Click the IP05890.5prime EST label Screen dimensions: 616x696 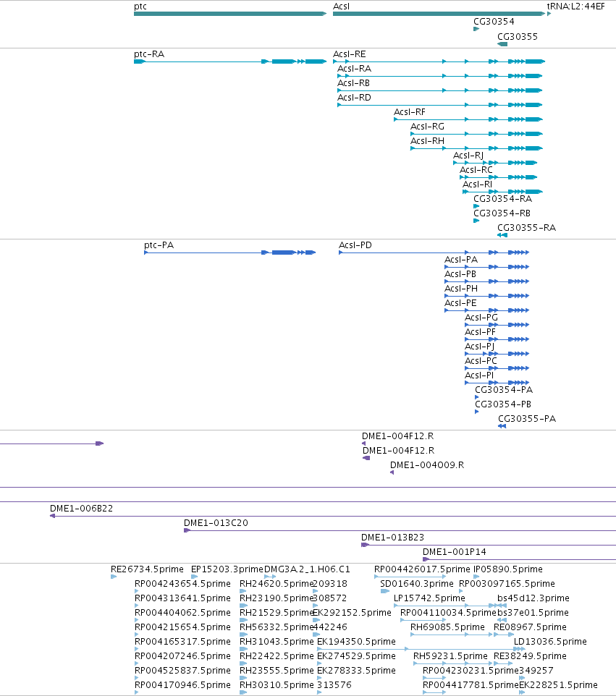508,569
